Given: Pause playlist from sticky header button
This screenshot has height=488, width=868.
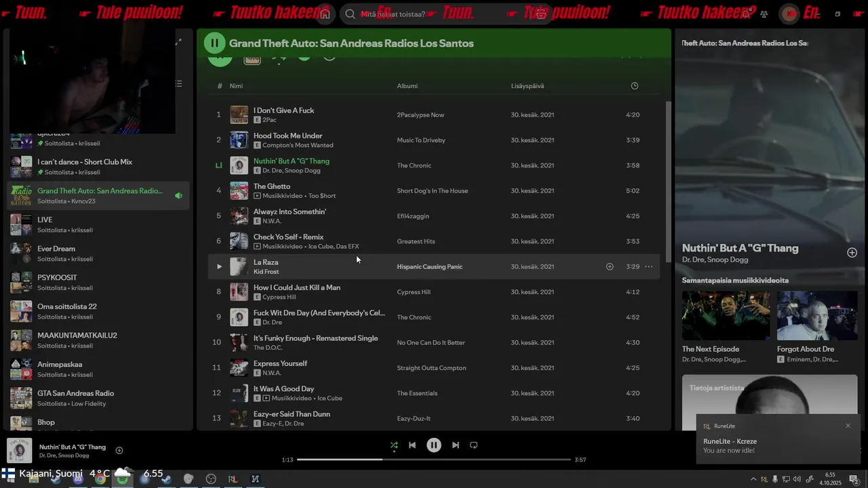Looking at the screenshot, I should (214, 43).
